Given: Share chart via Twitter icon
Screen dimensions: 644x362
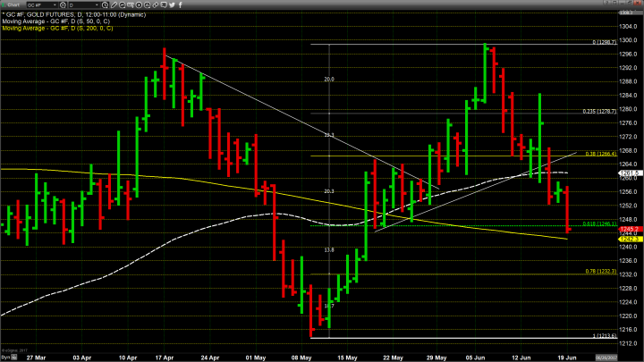Looking at the screenshot, I should click(x=172, y=5).
